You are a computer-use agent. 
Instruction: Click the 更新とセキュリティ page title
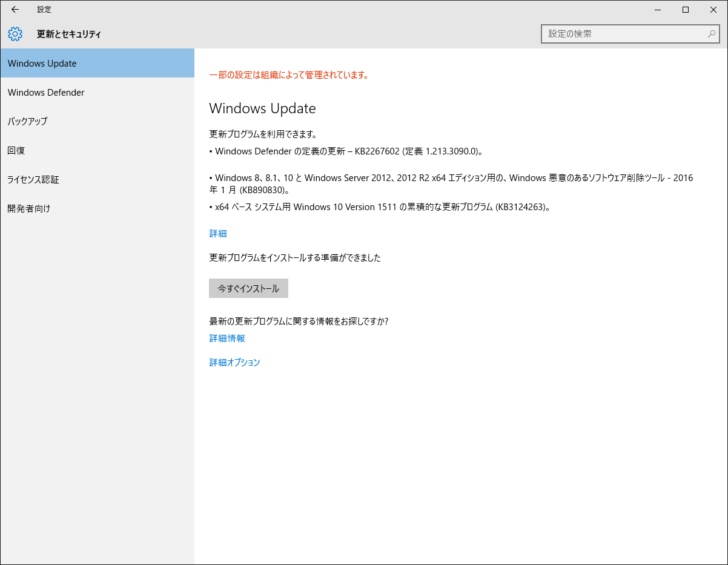[x=69, y=34]
